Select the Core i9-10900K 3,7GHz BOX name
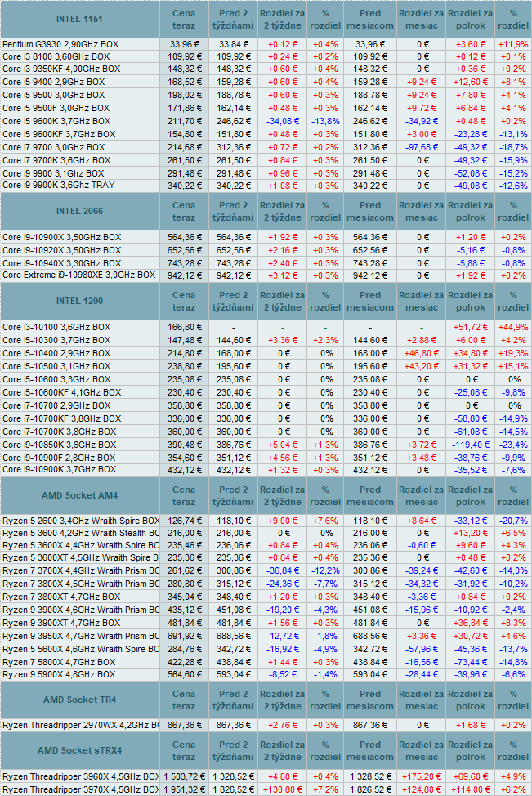Screen dimensions: 532x796 click(x=59, y=470)
